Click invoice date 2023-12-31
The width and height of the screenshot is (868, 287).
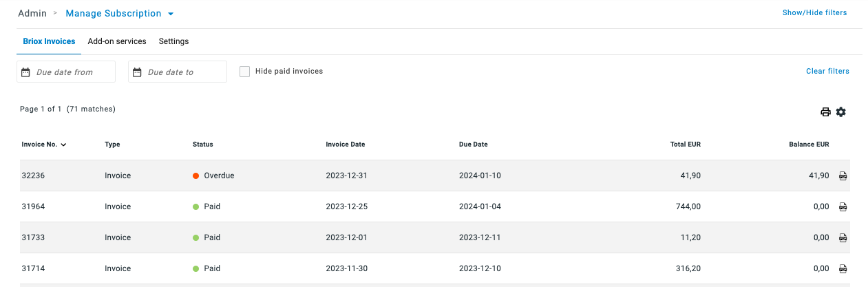click(347, 176)
